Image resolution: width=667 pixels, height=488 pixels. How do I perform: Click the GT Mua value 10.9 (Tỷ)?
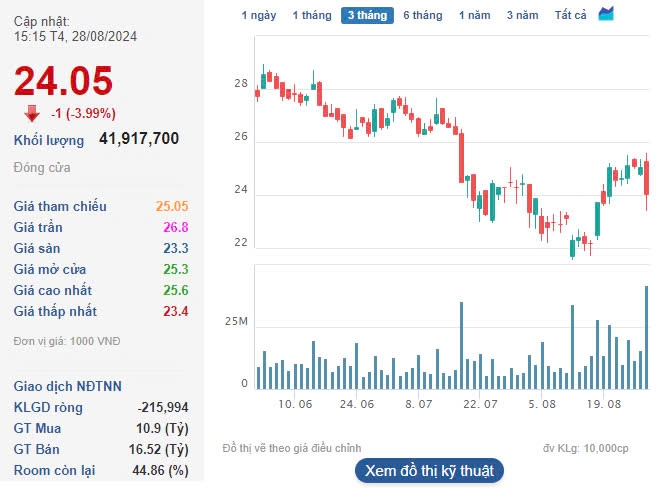tap(162, 428)
